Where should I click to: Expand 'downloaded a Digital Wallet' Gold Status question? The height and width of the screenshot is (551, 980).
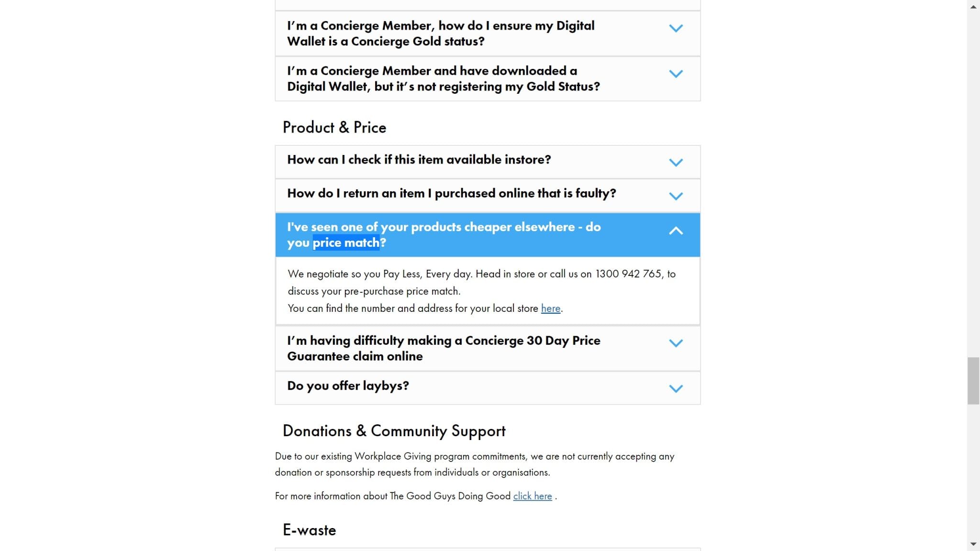(488, 78)
